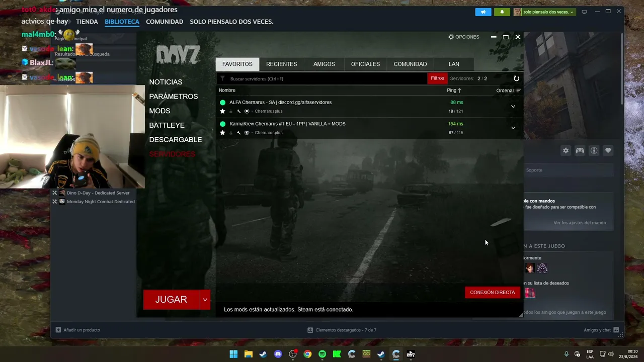The image size is (644, 362).
Task: Click the Steam announcements megaphone icon
Action: 483,12
